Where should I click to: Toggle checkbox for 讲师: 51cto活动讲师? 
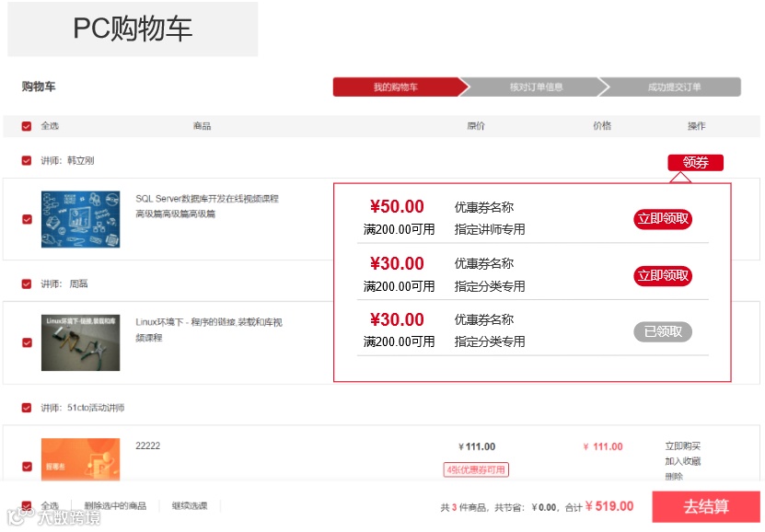tap(27, 408)
